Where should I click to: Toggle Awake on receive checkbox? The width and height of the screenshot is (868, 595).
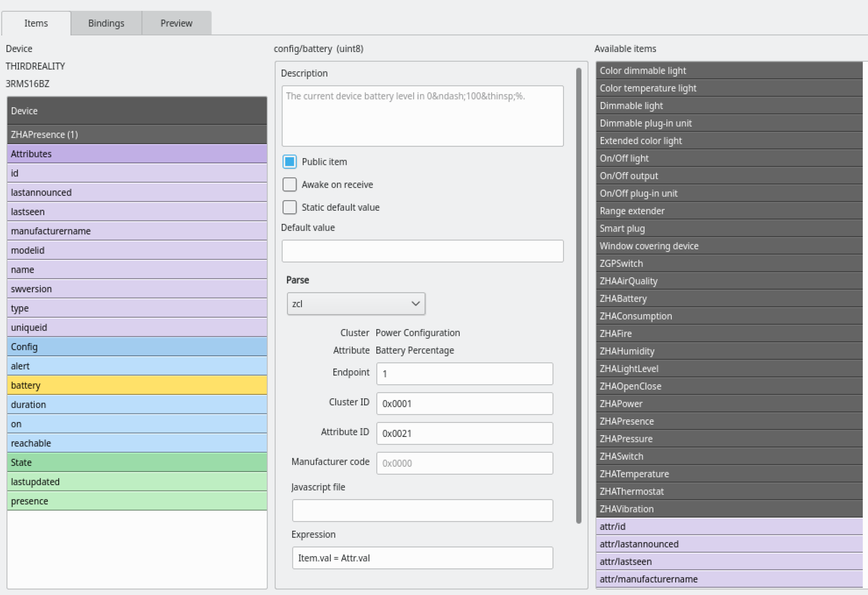[x=290, y=185]
